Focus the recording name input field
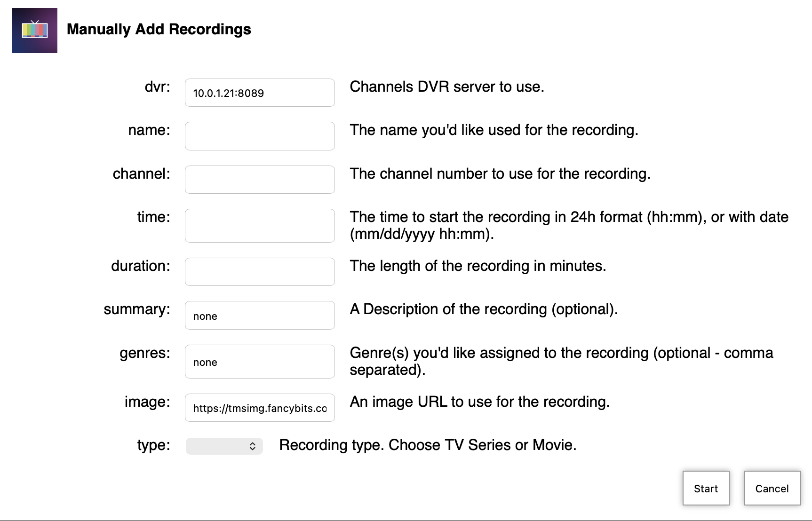 tap(260, 136)
